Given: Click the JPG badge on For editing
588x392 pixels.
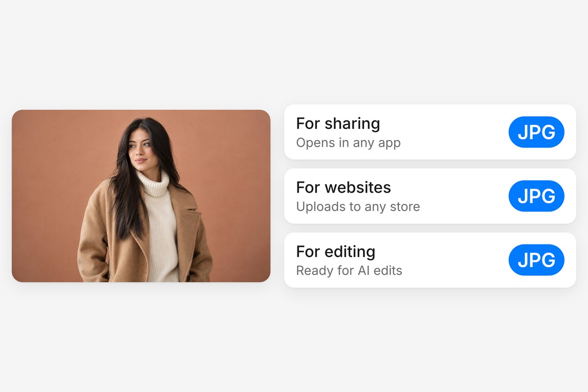Looking at the screenshot, I should (x=537, y=260).
